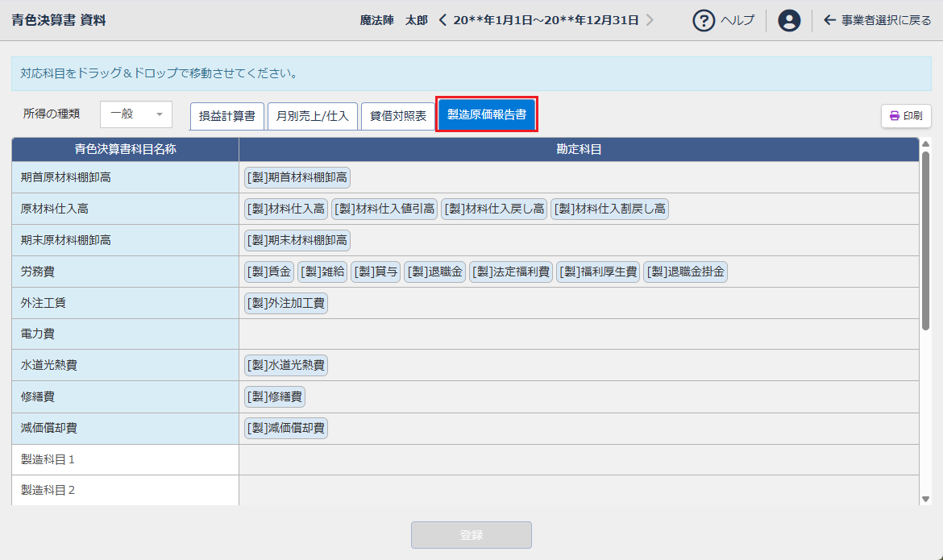Select the [製]法定福利費 account chip
Screen dimensions: 943x560
pyautogui.click(x=511, y=272)
